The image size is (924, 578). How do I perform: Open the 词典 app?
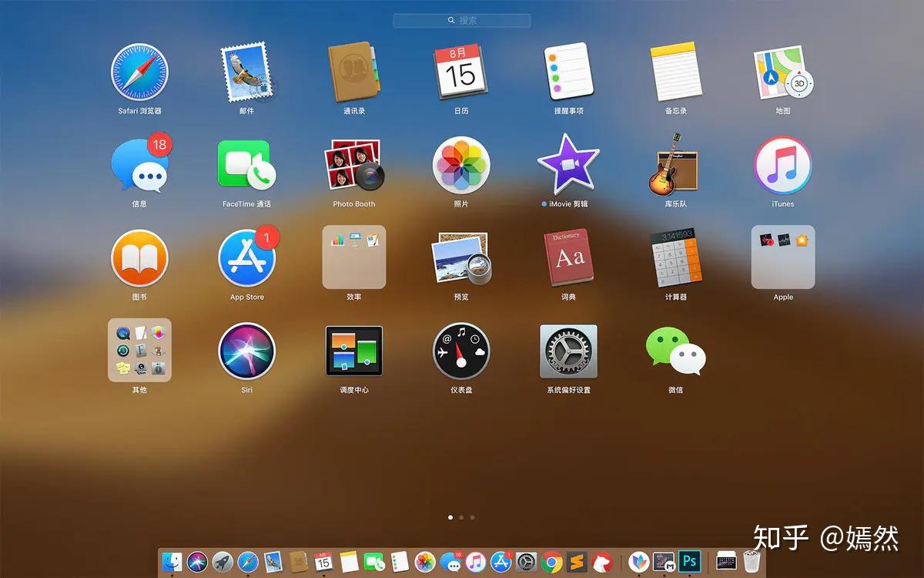point(568,258)
